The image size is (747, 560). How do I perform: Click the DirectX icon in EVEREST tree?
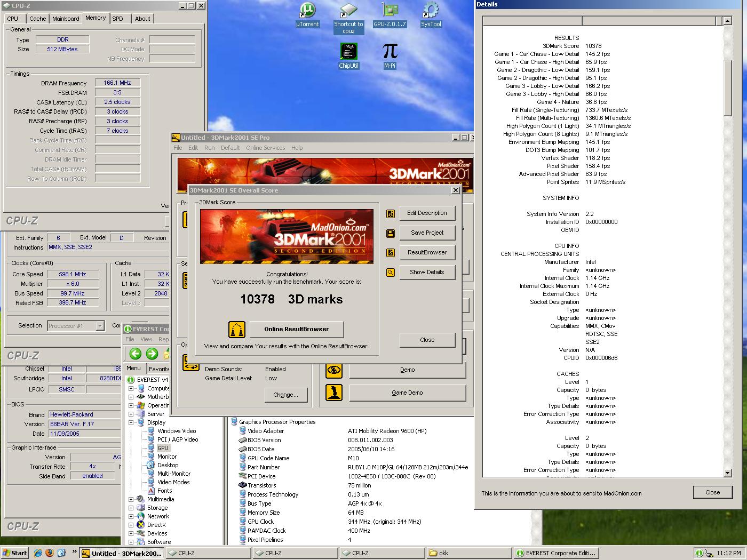[x=140, y=525]
